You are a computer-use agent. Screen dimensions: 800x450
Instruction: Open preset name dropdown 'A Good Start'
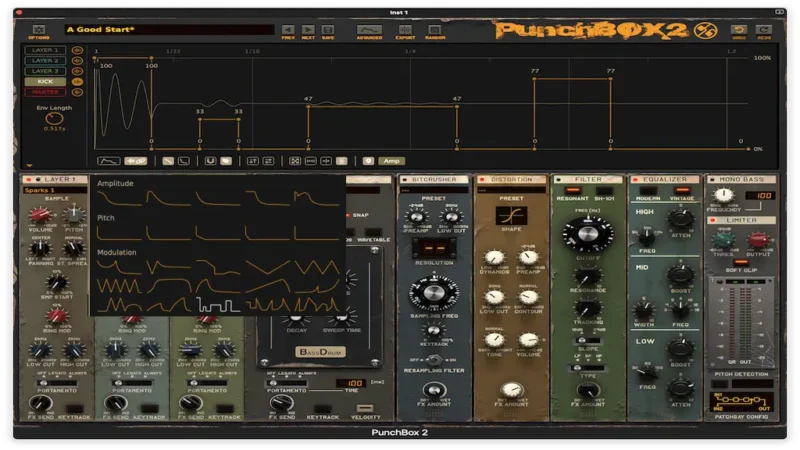click(x=169, y=30)
